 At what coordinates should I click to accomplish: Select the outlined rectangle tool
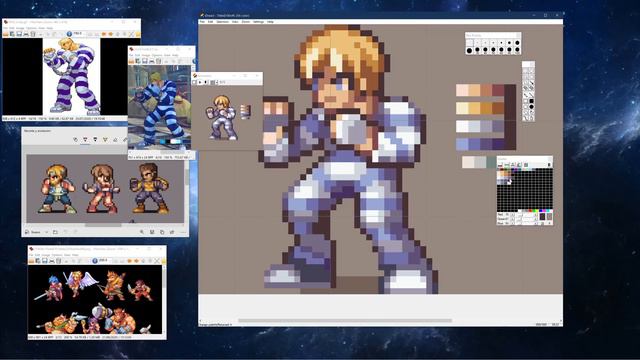coord(526,101)
